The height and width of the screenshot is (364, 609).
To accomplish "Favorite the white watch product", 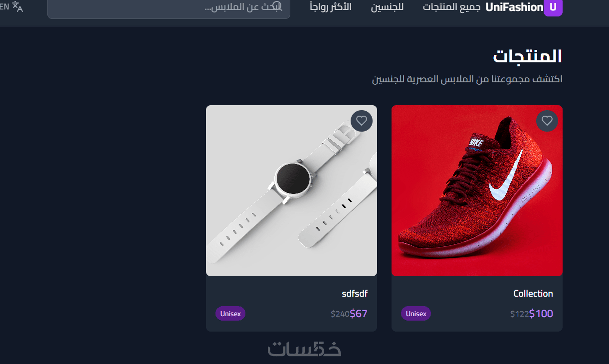I will click(362, 121).
